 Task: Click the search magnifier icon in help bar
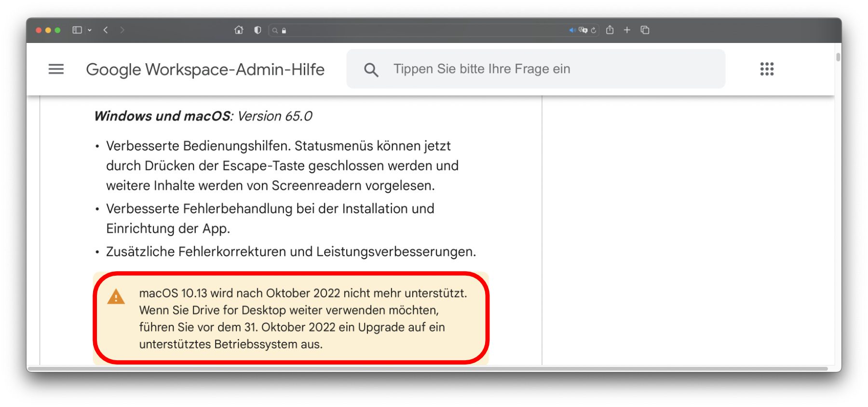pyautogui.click(x=371, y=70)
